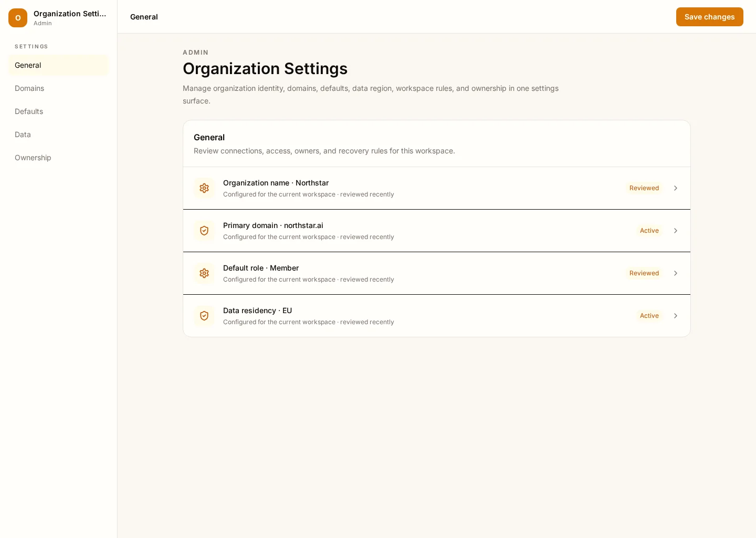The width and height of the screenshot is (756, 538).
Task: Click the gear icon beside Organization name
Action: (204, 188)
